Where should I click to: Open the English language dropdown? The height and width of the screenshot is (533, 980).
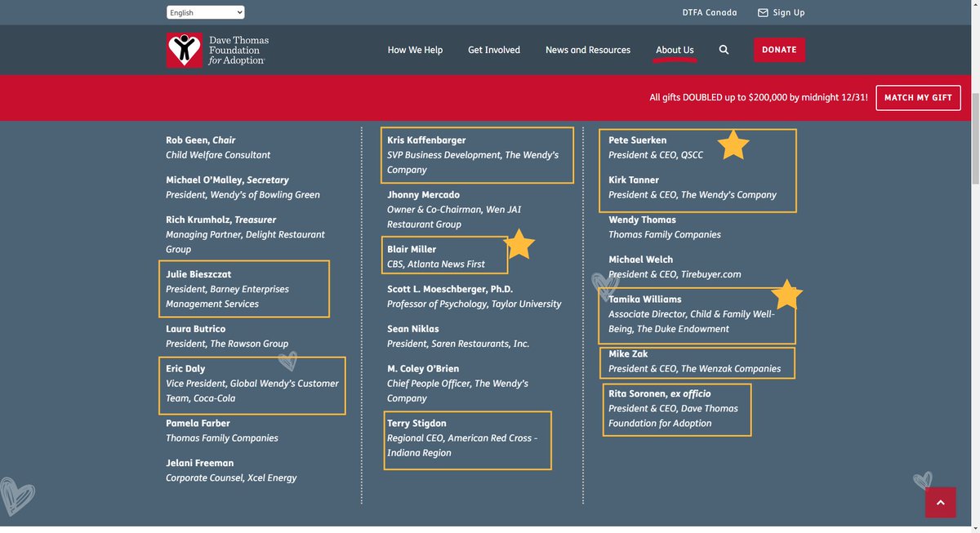(205, 12)
